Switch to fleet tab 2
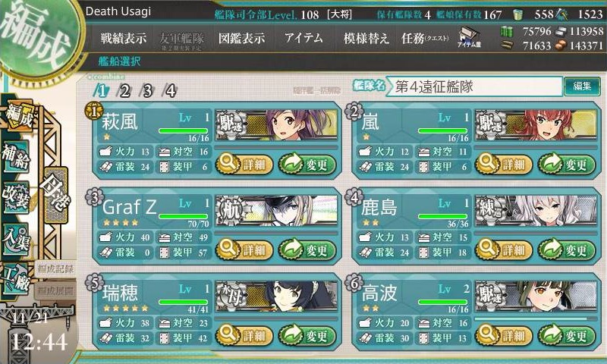The image size is (607, 364). (x=124, y=91)
